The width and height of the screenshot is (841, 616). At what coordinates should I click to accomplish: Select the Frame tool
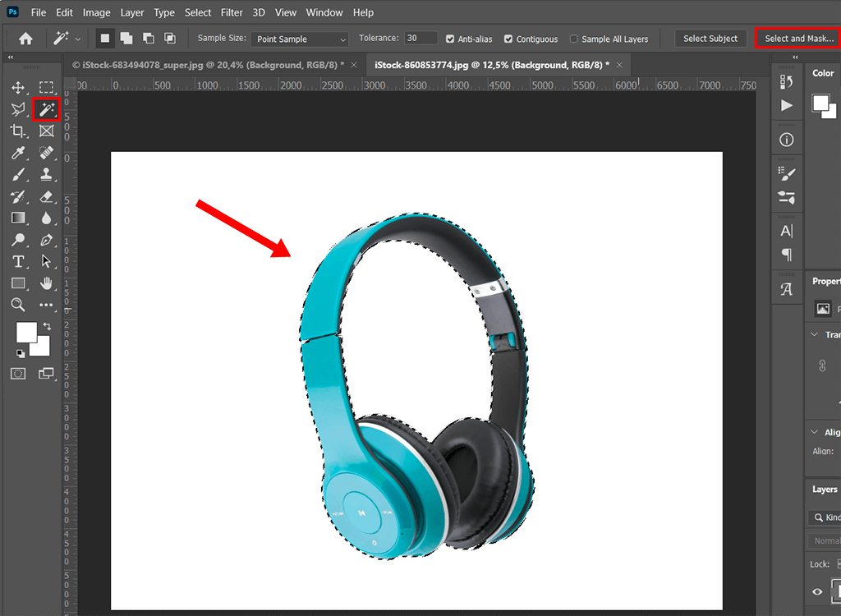46,131
